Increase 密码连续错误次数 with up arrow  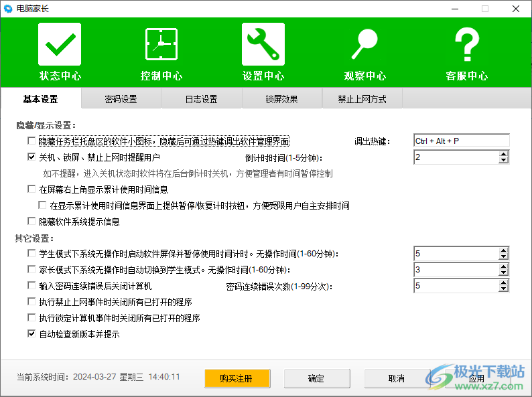(x=503, y=283)
